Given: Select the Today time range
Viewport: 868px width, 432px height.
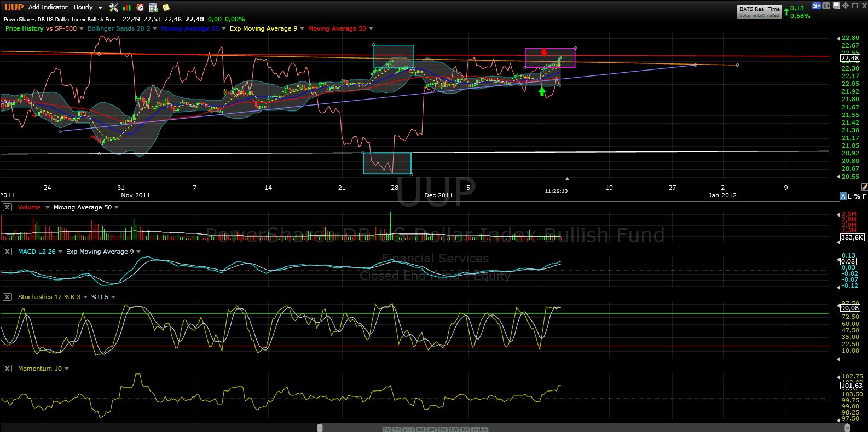Looking at the screenshot, I should (x=479, y=429).
